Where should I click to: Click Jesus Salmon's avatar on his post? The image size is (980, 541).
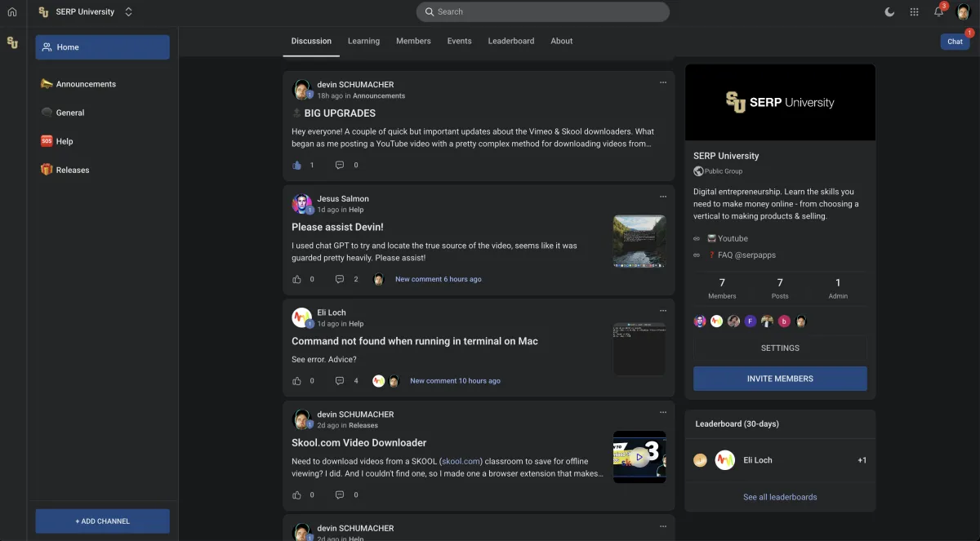coord(301,202)
